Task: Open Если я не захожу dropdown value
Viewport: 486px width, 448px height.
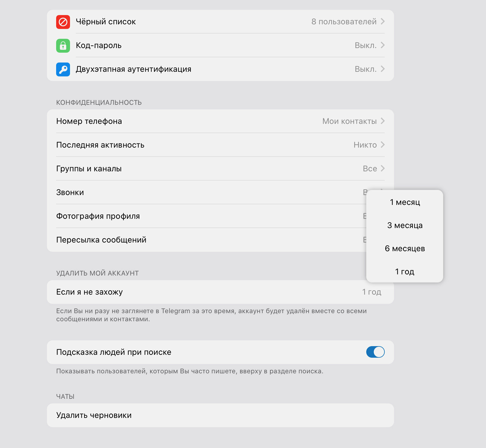Action: (x=372, y=292)
